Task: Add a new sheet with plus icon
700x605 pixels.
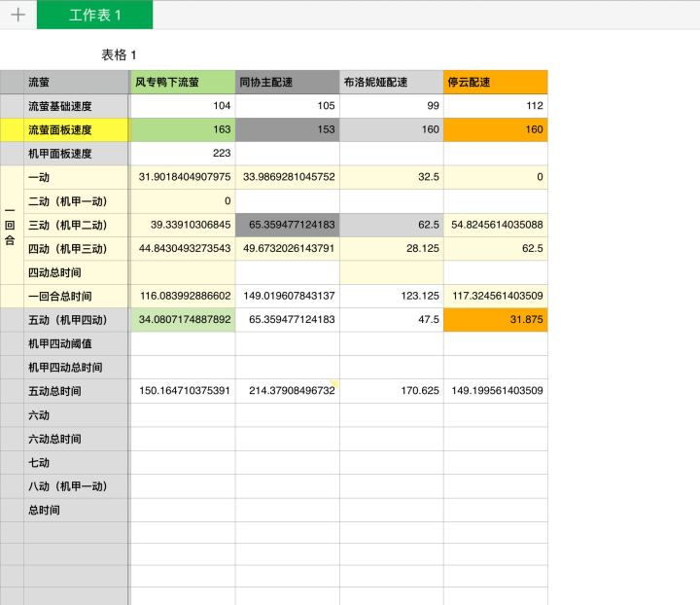Action: [x=17, y=15]
